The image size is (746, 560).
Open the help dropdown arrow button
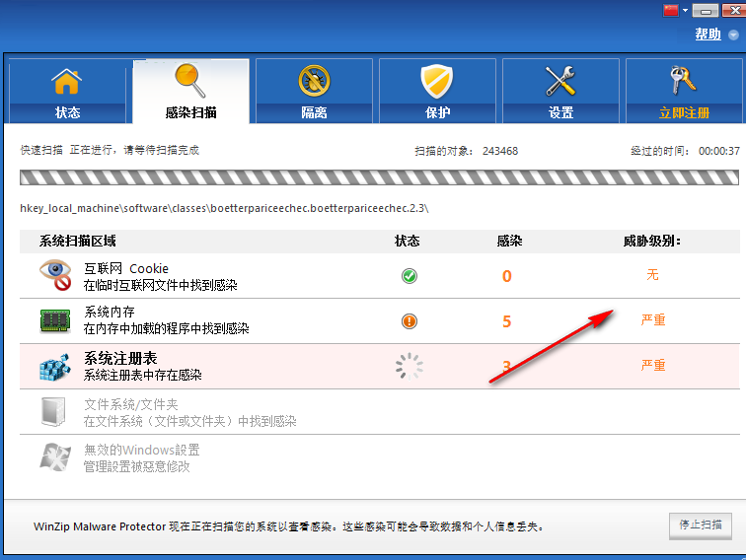tap(733, 35)
